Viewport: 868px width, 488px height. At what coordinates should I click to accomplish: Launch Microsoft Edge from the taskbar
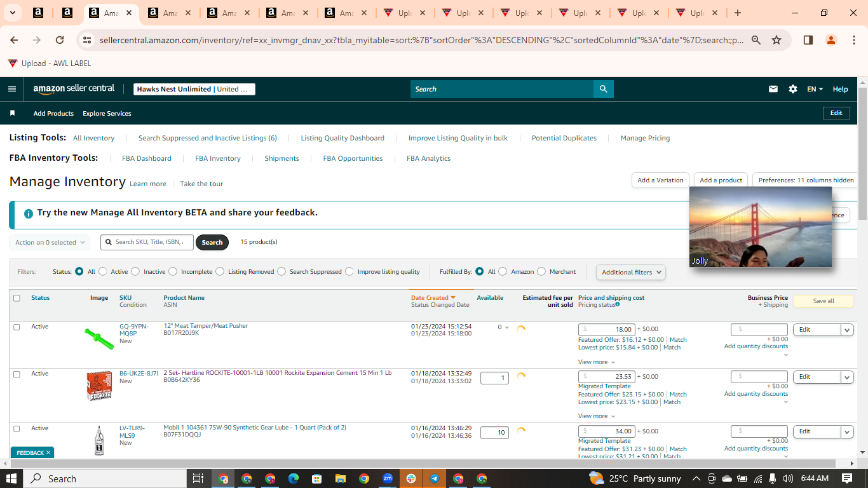[293, 478]
